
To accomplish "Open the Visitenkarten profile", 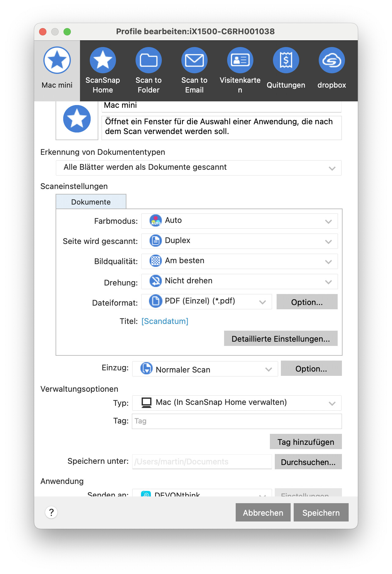I will coord(240,60).
